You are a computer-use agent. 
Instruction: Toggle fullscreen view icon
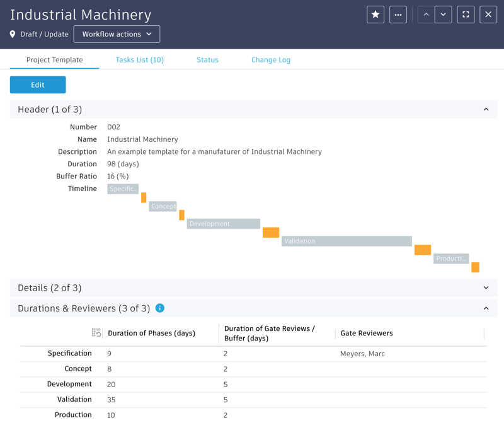point(466,14)
